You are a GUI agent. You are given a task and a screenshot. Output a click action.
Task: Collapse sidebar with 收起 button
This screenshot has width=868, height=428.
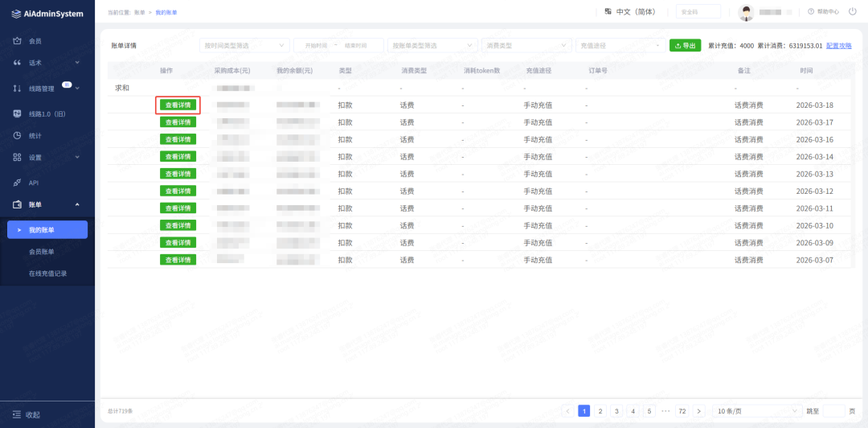(x=32, y=414)
